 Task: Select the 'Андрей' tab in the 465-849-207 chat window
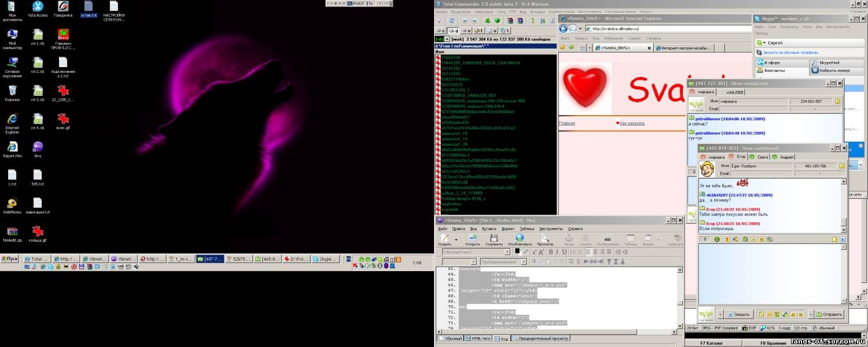(x=783, y=157)
